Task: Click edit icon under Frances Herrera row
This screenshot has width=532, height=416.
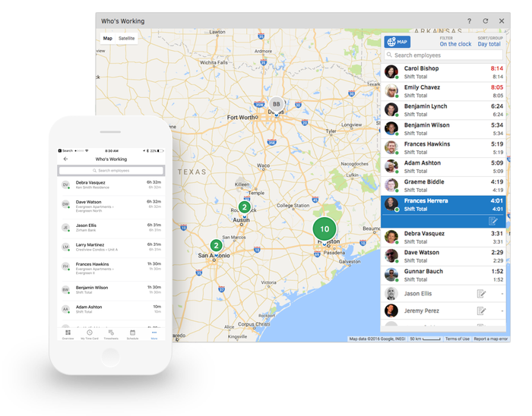Action: 493,221
